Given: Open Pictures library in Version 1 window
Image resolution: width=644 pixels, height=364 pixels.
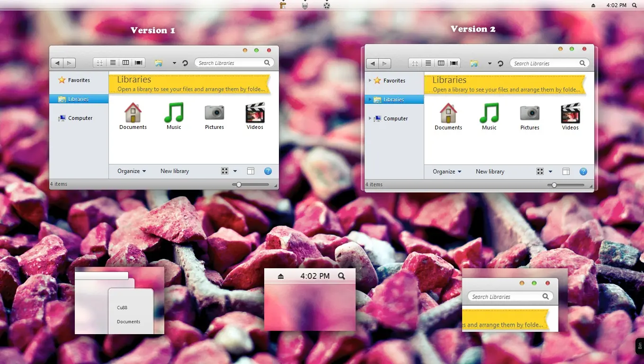Looking at the screenshot, I should click(215, 117).
